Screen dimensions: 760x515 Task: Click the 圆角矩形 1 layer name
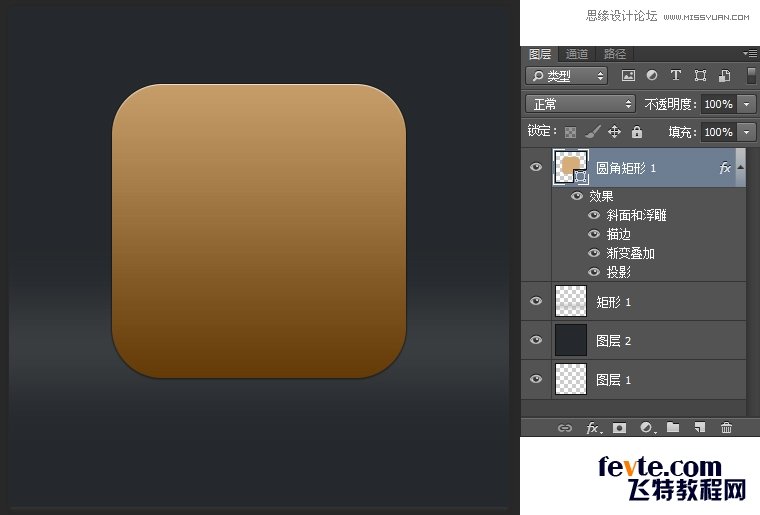[x=626, y=168]
